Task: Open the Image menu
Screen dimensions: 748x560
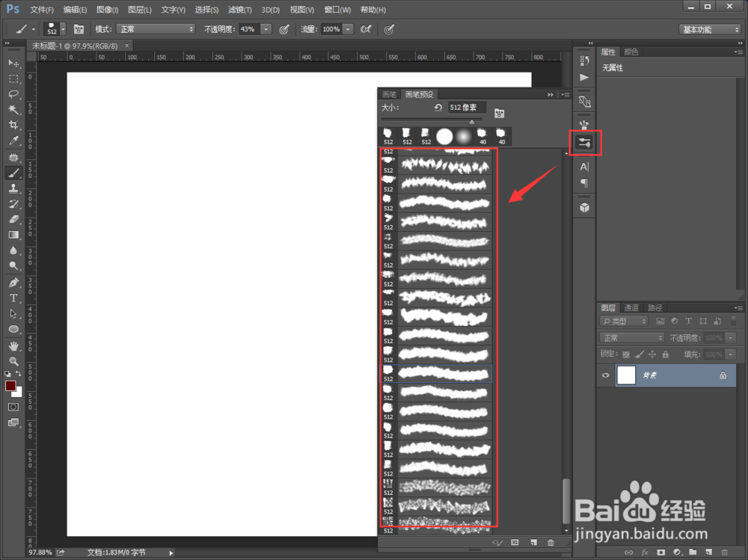Action: pos(107,10)
